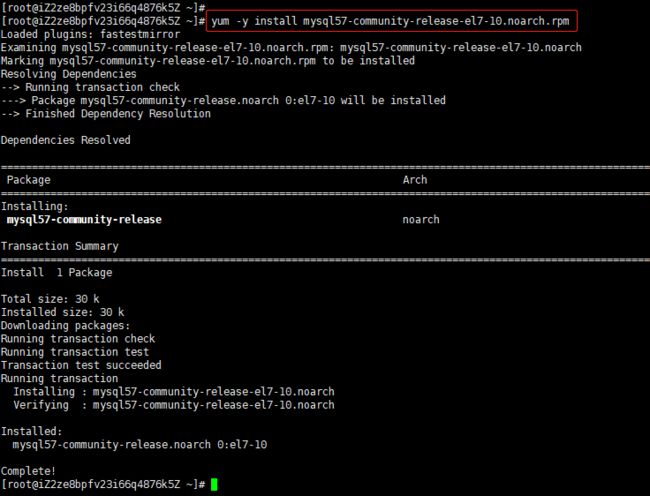Click 'Total size: 30 k' line

point(50,299)
